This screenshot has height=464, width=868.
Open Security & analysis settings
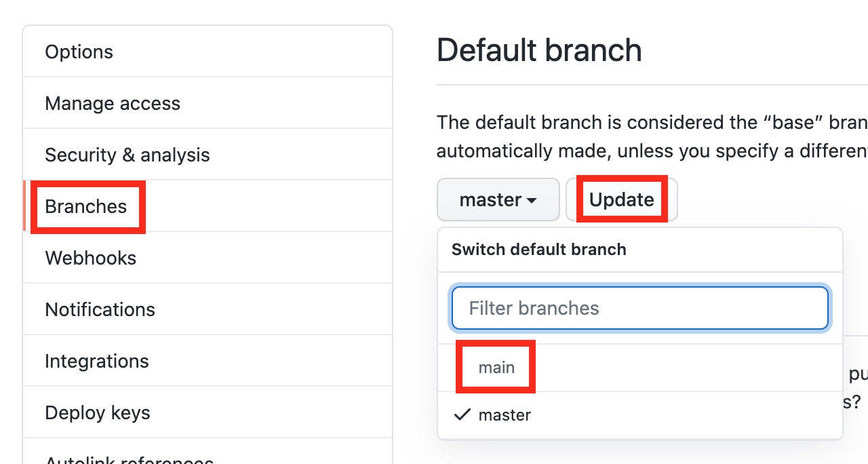127,155
